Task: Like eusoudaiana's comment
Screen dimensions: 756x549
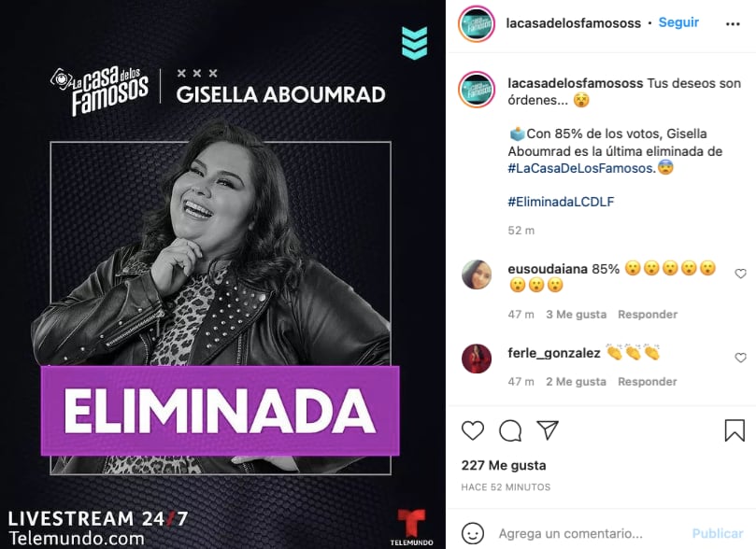Action: coord(740,274)
